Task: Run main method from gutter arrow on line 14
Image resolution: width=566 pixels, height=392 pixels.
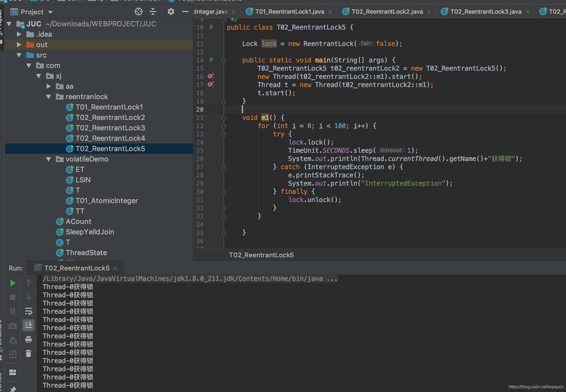Action: pos(211,60)
